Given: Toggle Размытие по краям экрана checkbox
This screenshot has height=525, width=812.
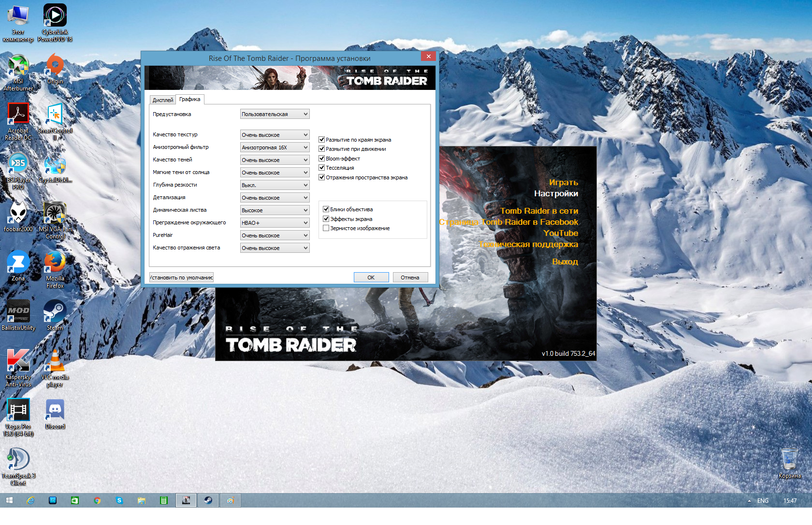Looking at the screenshot, I should [x=322, y=140].
